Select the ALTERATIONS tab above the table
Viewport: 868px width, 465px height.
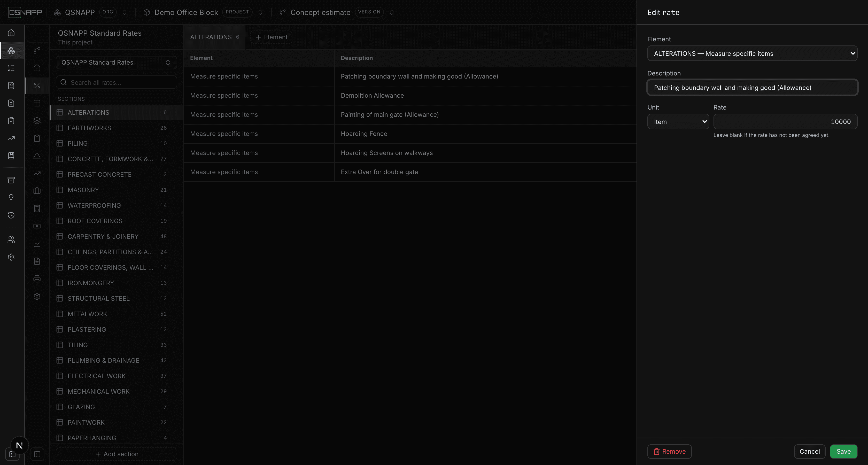pyautogui.click(x=214, y=37)
